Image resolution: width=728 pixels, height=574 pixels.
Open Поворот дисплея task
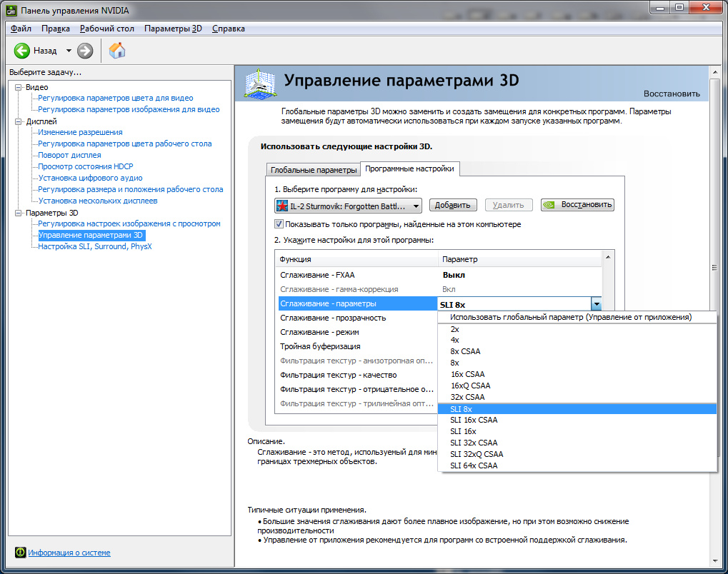coord(69,155)
